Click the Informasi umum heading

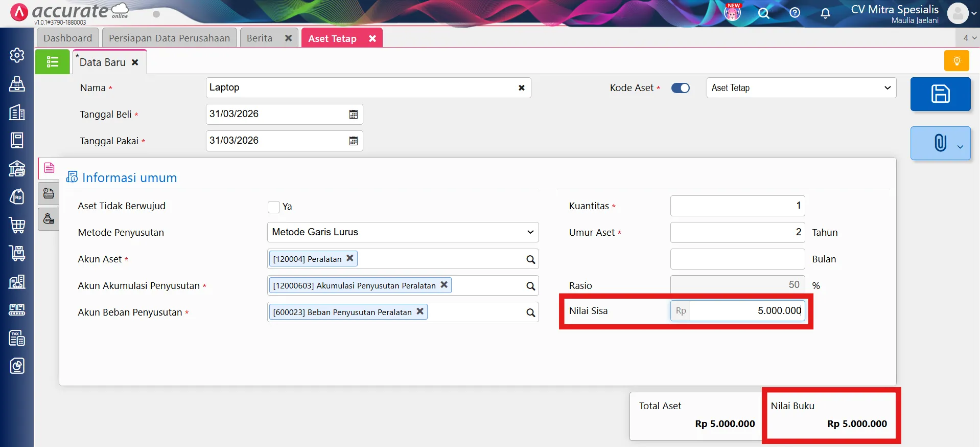129,178
